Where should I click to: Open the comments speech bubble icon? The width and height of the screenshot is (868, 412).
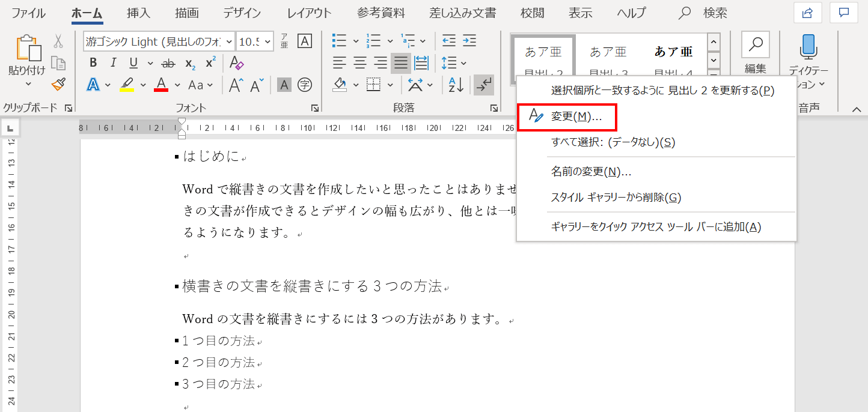pyautogui.click(x=844, y=13)
